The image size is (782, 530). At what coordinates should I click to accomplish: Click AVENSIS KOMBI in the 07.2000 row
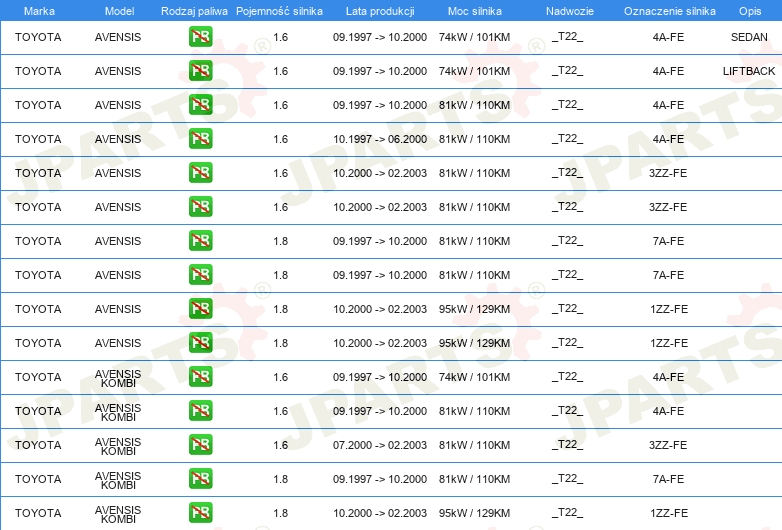[118, 446]
